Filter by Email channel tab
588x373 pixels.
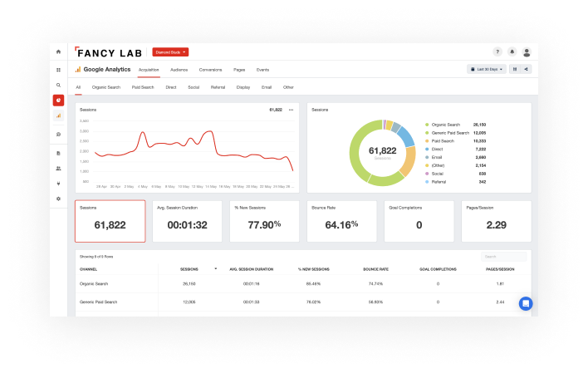pyautogui.click(x=267, y=87)
